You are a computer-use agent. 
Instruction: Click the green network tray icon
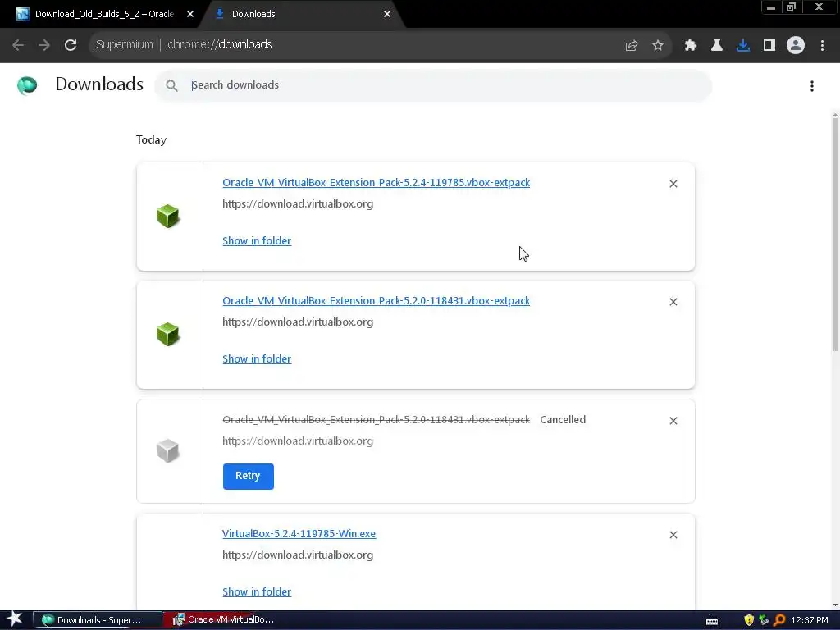764,620
